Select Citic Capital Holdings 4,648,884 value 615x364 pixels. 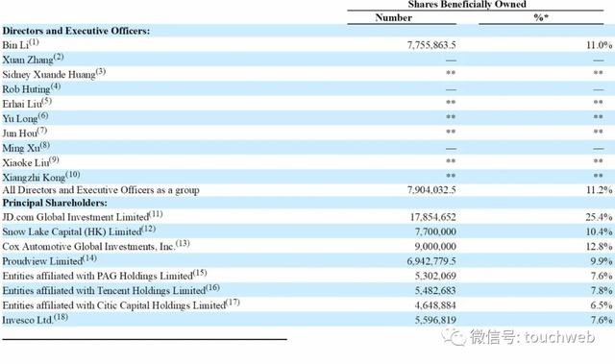(x=435, y=304)
